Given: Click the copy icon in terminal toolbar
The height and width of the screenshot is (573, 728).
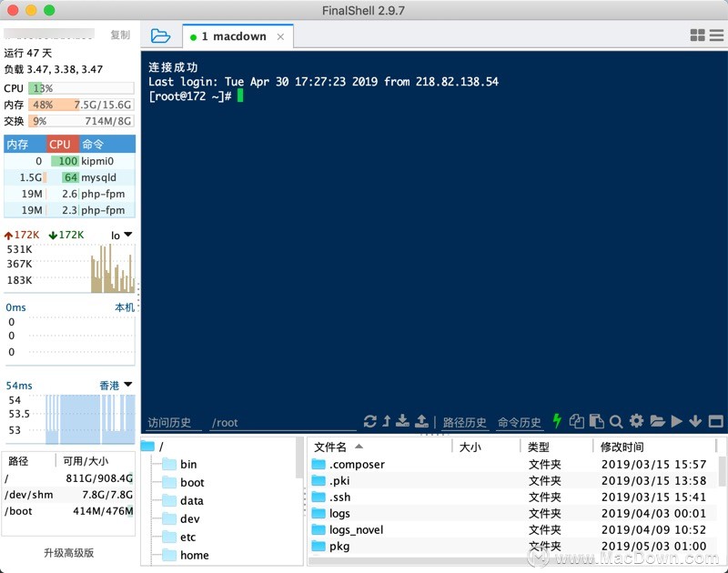Looking at the screenshot, I should [577, 421].
